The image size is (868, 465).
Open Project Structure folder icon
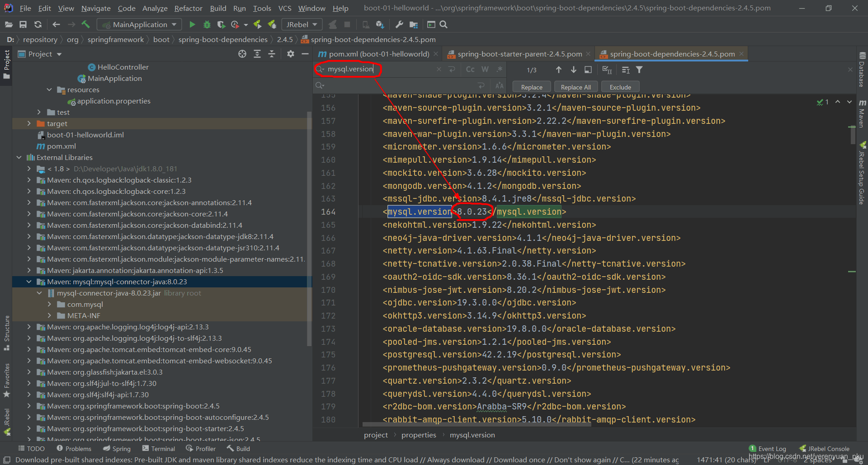[x=414, y=24]
